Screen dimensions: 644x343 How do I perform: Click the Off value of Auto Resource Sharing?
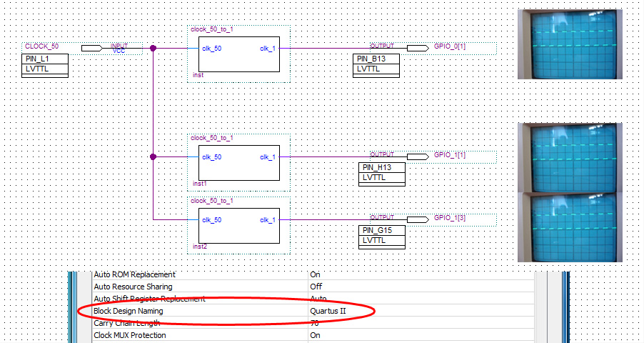coord(316,287)
